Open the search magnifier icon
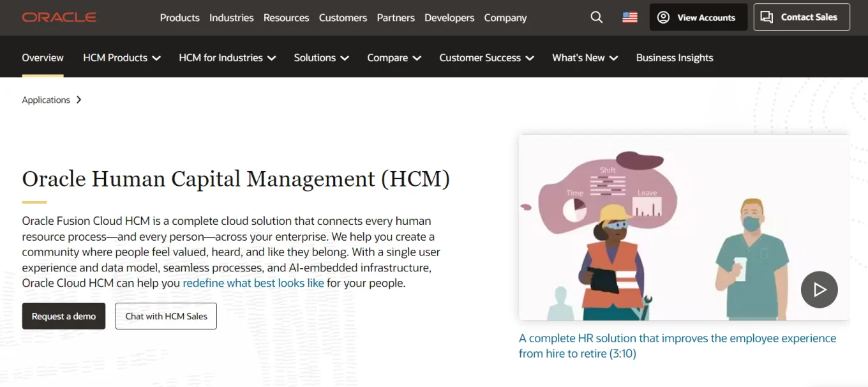 point(596,17)
